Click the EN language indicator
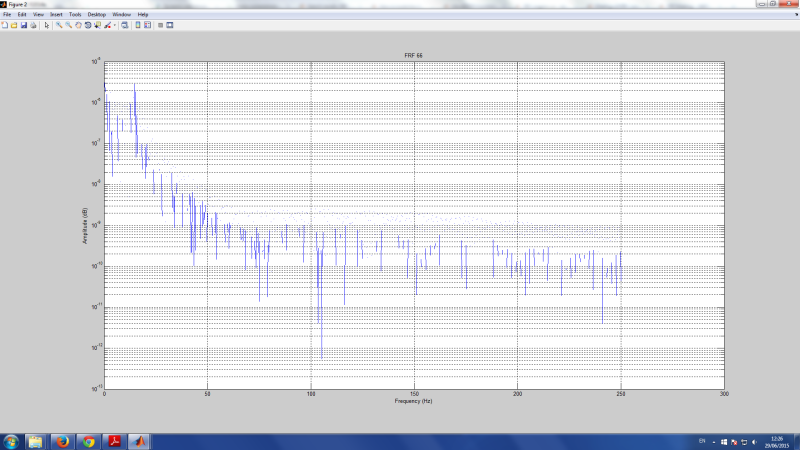 pyautogui.click(x=702, y=441)
